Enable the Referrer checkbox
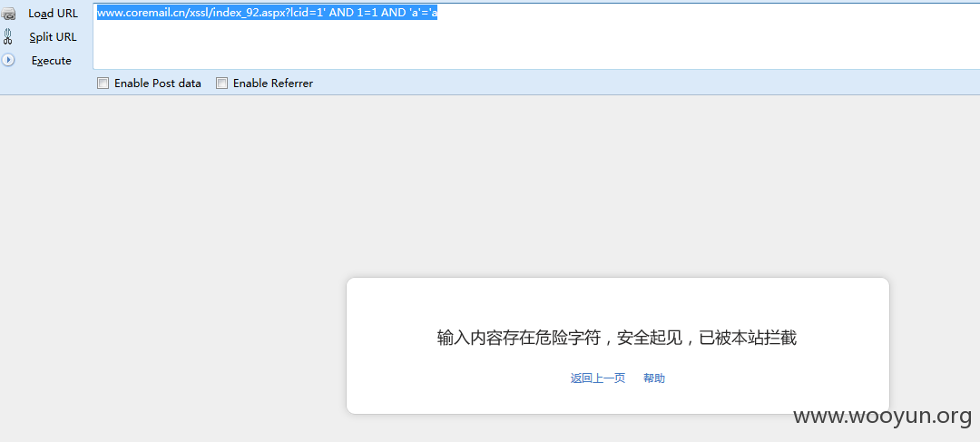This screenshot has height=442, width=980. pos(222,83)
